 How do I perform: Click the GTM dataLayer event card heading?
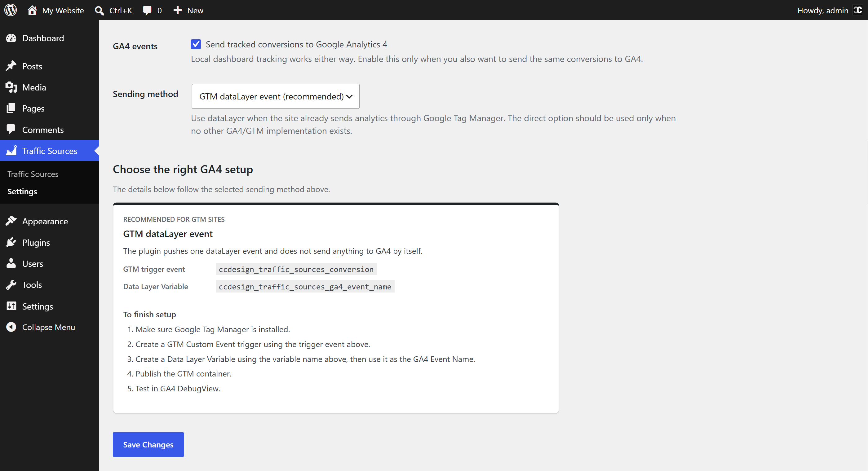point(168,234)
